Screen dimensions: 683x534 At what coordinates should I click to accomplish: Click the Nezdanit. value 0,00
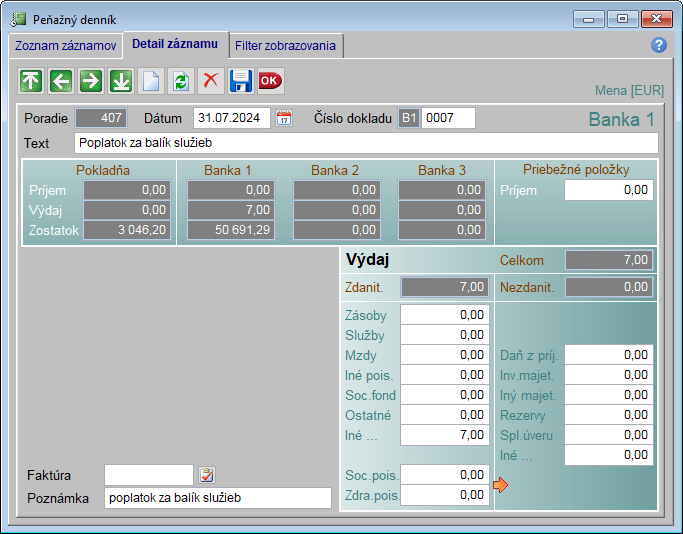click(609, 287)
